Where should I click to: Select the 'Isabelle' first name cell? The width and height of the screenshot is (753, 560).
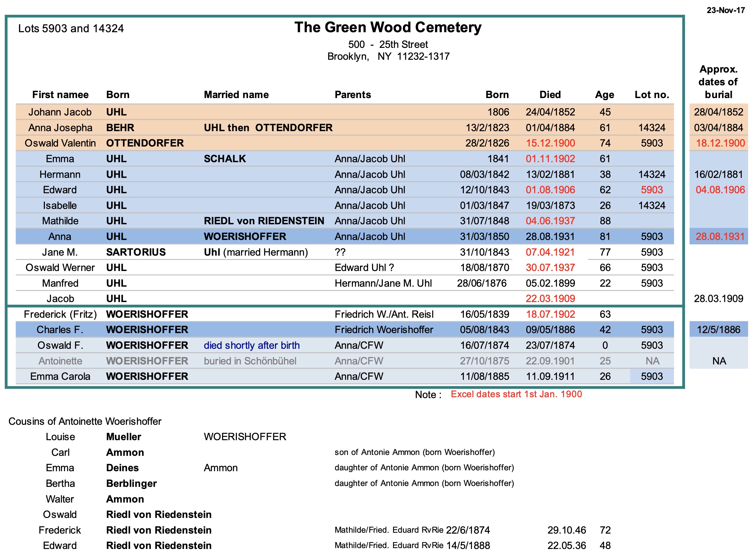60,205
